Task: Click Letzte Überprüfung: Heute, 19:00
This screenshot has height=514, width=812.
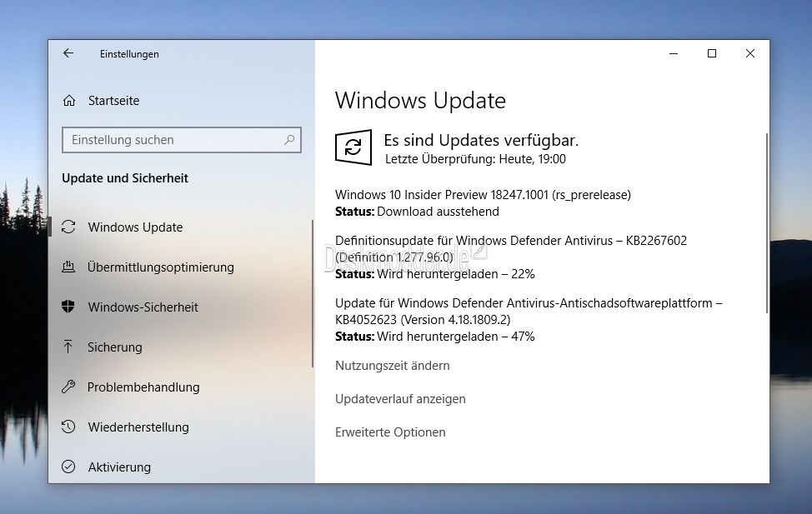Action: [x=475, y=159]
